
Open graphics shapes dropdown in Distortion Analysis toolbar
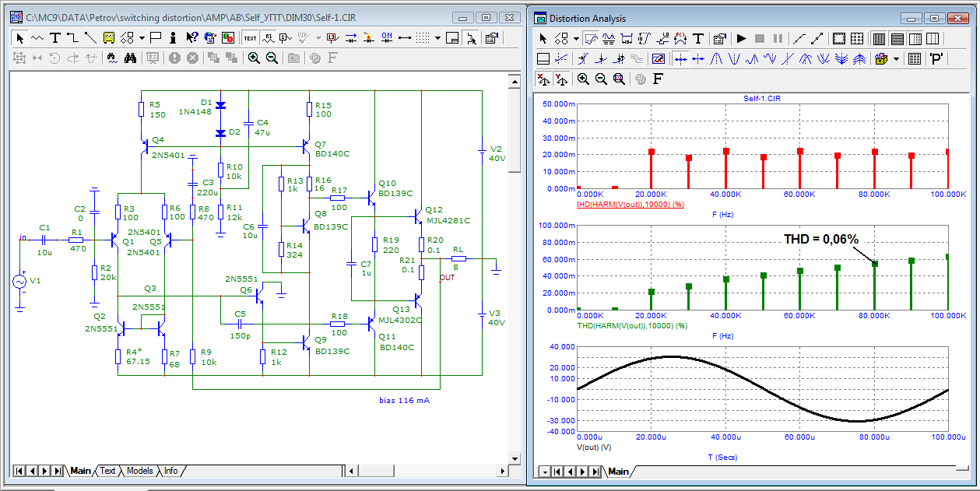576,39
